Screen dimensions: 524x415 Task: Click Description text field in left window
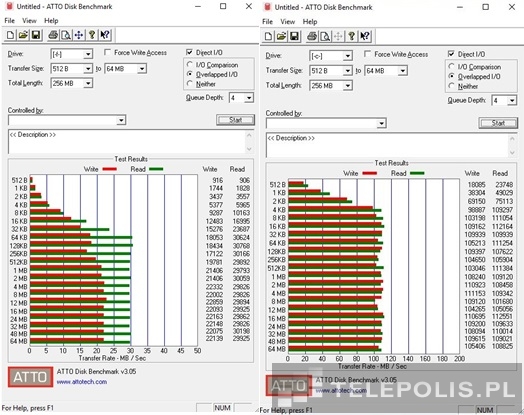coord(127,142)
